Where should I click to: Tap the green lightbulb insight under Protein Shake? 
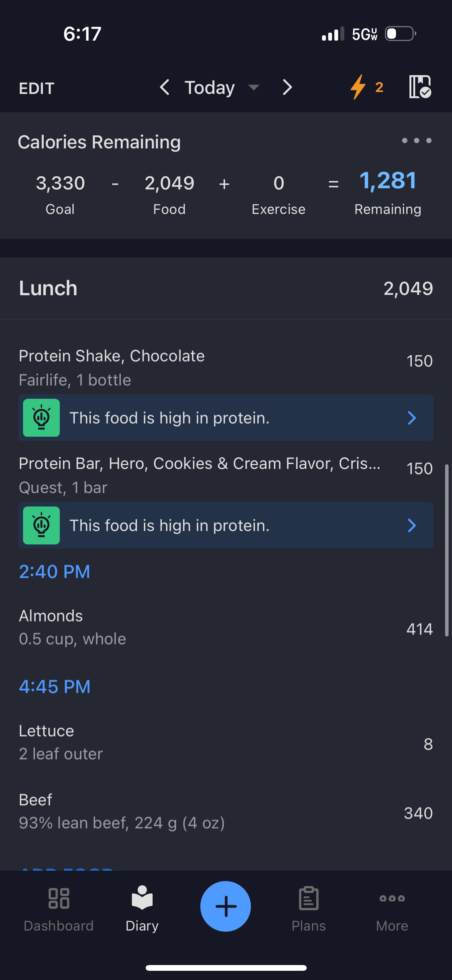coord(41,418)
